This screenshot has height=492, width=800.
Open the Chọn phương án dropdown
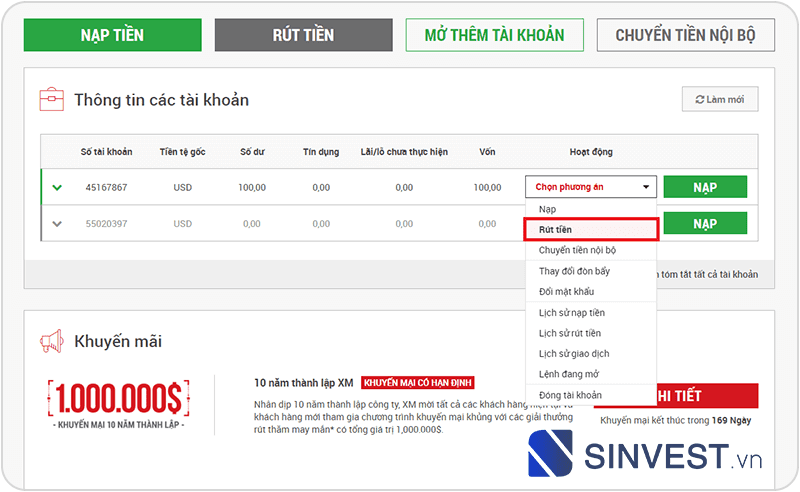(x=591, y=187)
